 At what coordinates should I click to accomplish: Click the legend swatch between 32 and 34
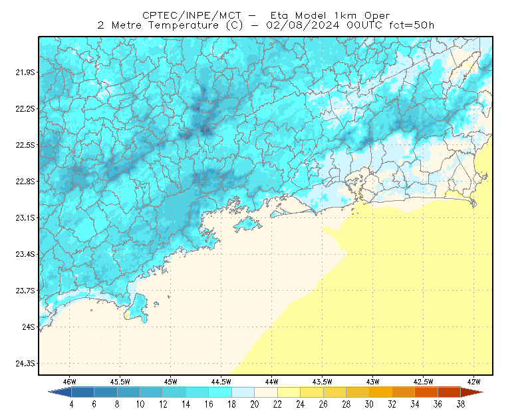click(404, 392)
